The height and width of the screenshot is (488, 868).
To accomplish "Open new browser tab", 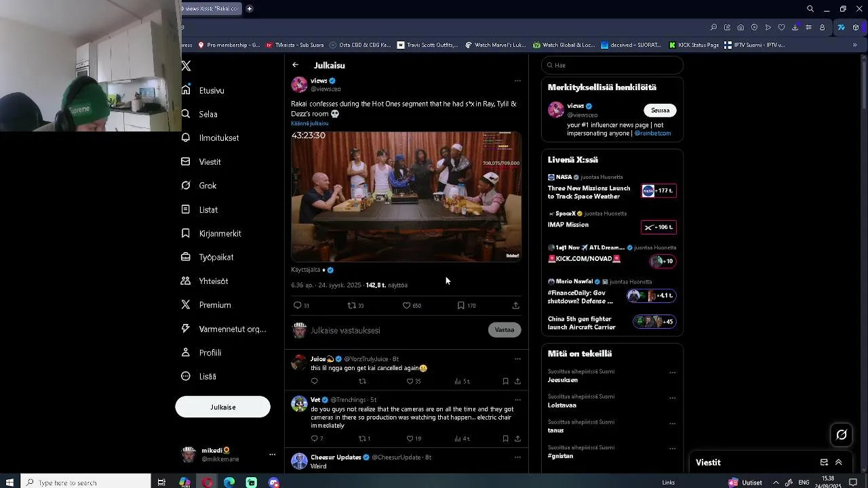I will tap(250, 9).
